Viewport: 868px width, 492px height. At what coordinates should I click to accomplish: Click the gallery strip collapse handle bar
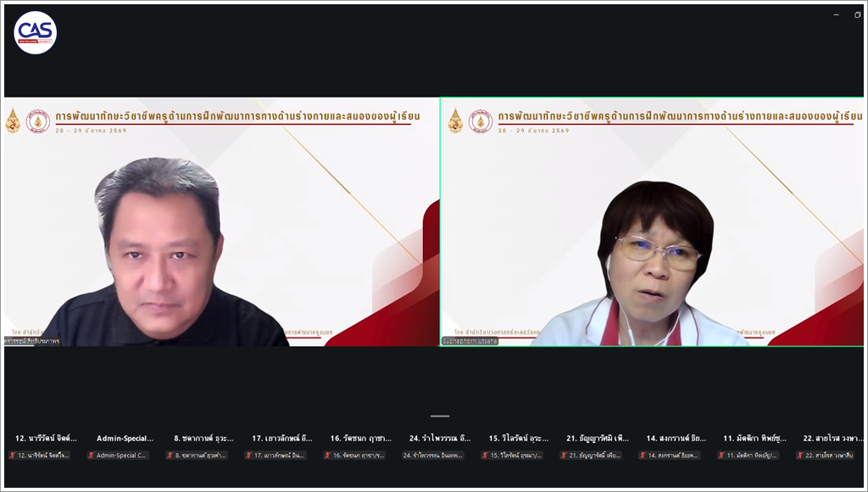point(439,416)
